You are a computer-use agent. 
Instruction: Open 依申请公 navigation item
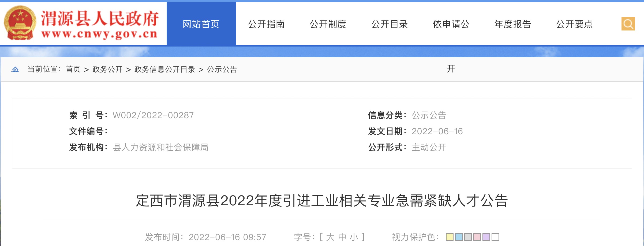[451, 24]
